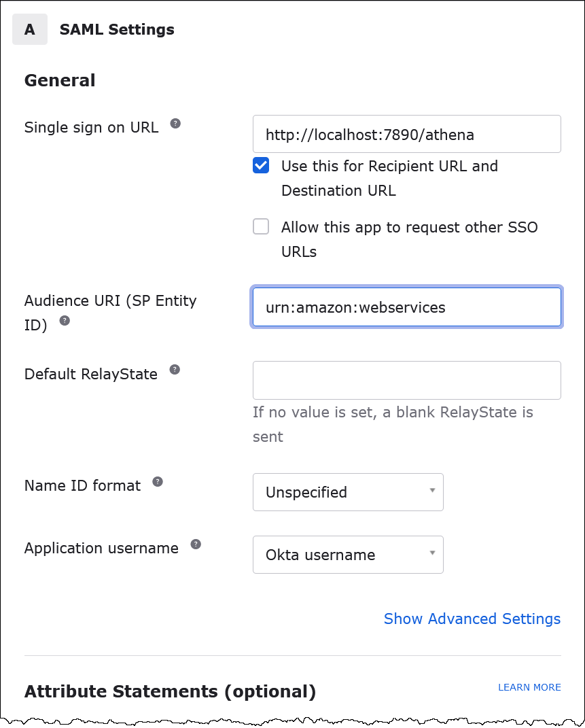Open the Name ID format dropdown
The width and height of the screenshot is (585, 728).
tap(348, 491)
